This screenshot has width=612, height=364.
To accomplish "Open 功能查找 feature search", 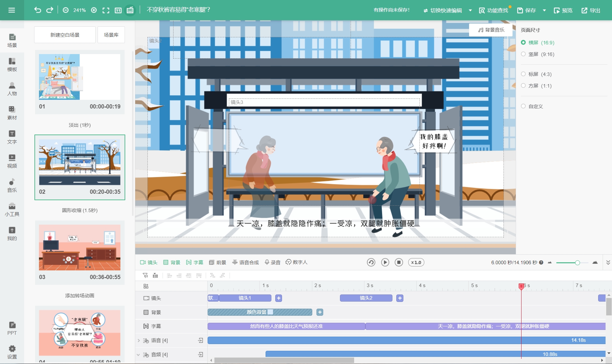I will [494, 10].
